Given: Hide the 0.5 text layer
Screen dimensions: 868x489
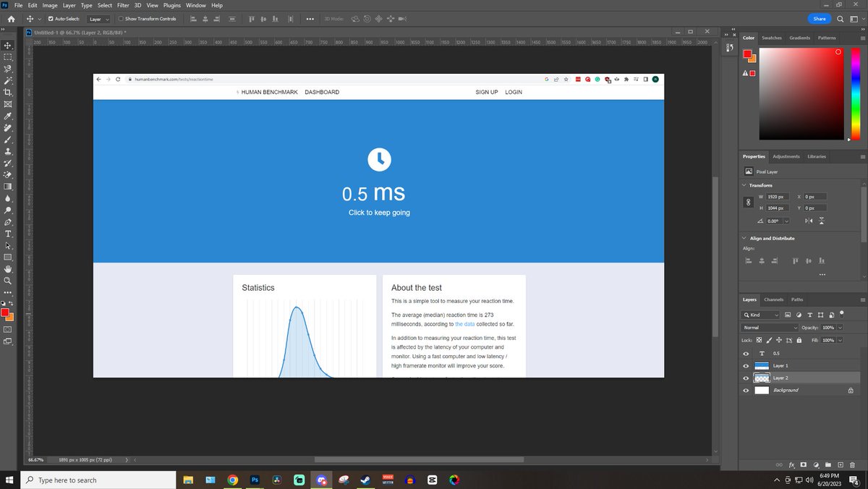Looking at the screenshot, I should click(746, 353).
